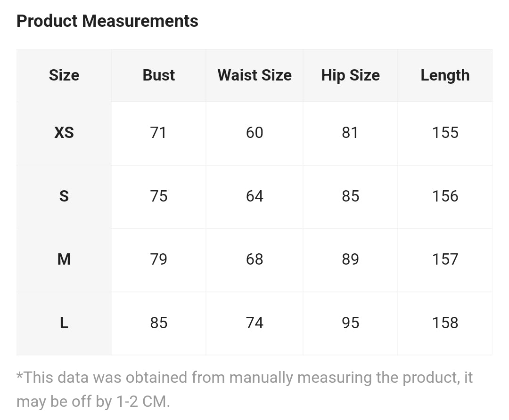The height and width of the screenshot is (420, 509).
Task: Select the Size column header
Action: click(x=64, y=75)
